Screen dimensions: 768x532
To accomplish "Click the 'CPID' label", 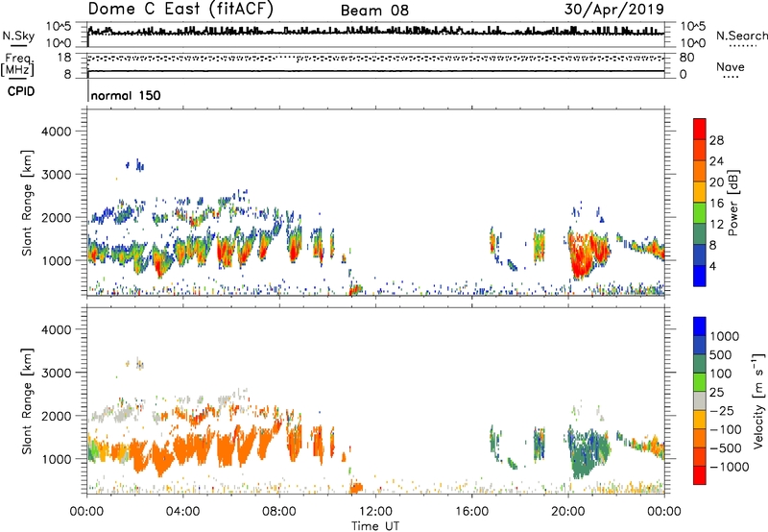I will pyautogui.click(x=21, y=91).
